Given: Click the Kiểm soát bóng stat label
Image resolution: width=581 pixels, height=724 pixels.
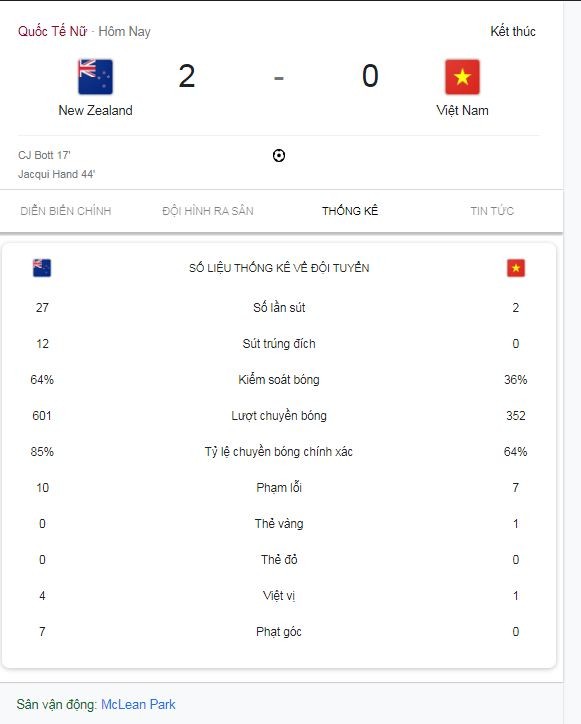Looking at the screenshot, I should (278, 380).
